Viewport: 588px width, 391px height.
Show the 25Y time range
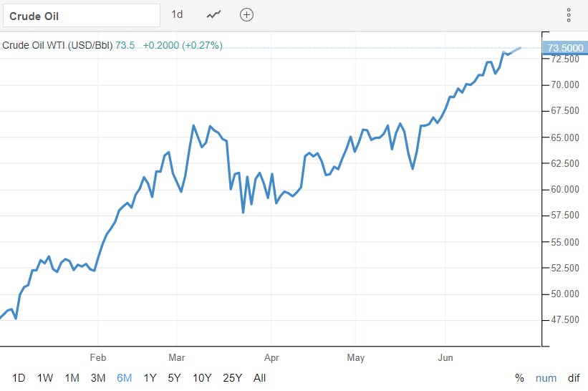click(231, 377)
